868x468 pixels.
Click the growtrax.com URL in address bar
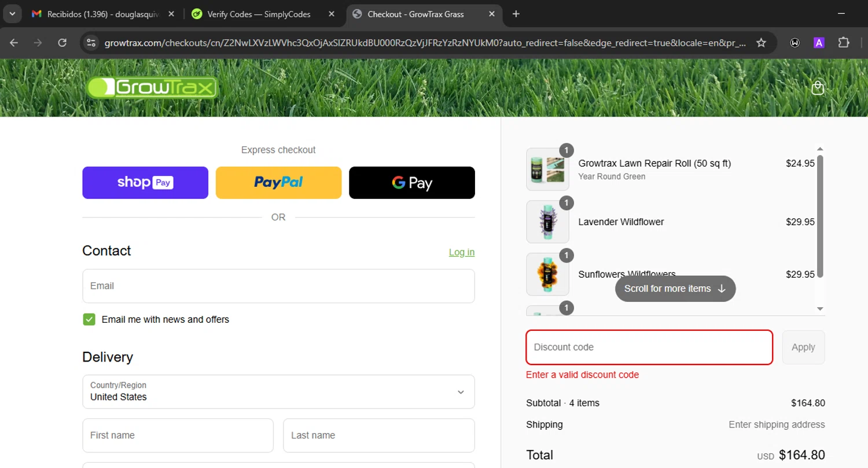(x=425, y=43)
